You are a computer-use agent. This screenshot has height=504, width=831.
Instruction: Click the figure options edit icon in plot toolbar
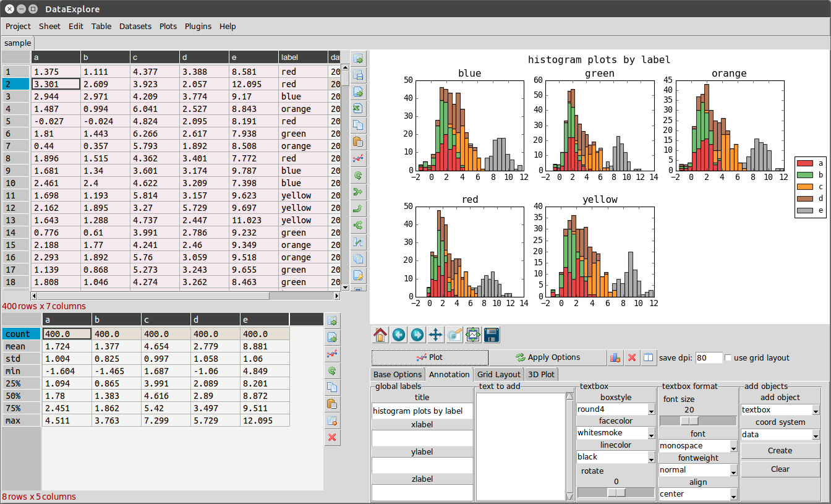tap(454, 335)
